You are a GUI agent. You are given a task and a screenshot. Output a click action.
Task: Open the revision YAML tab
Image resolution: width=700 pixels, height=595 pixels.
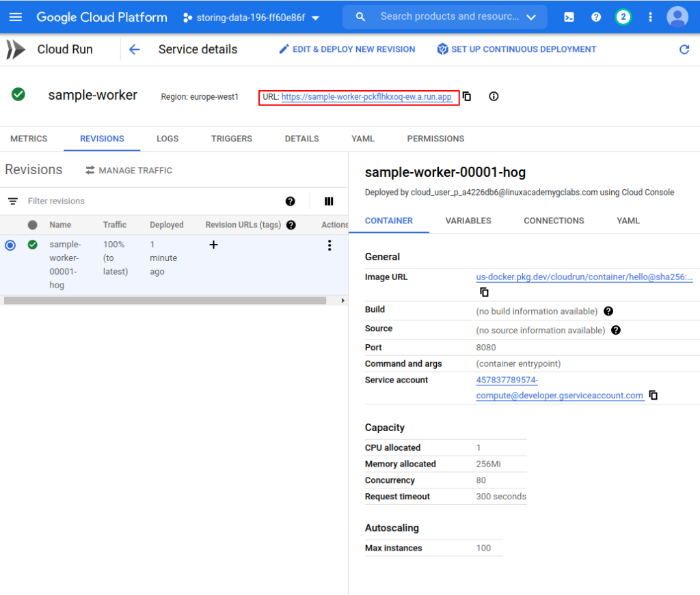pyautogui.click(x=628, y=221)
